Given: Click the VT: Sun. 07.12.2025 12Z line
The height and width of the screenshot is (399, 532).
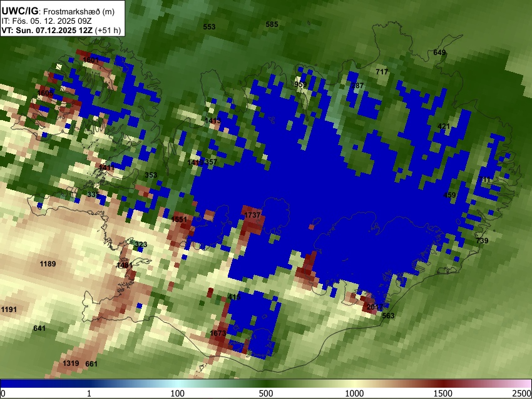Looking at the screenshot, I should [x=61, y=30].
